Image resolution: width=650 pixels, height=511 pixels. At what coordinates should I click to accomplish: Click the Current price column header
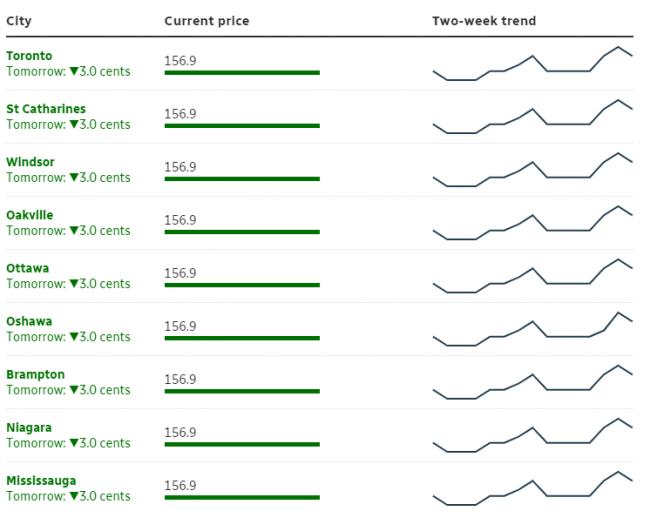coord(207,21)
